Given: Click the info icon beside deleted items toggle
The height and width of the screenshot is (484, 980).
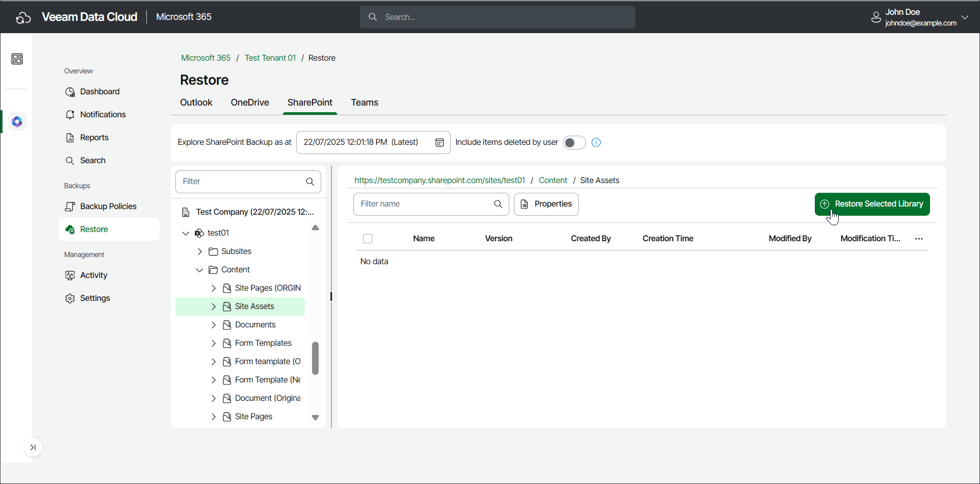Looking at the screenshot, I should pyautogui.click(x=596, y=143).
